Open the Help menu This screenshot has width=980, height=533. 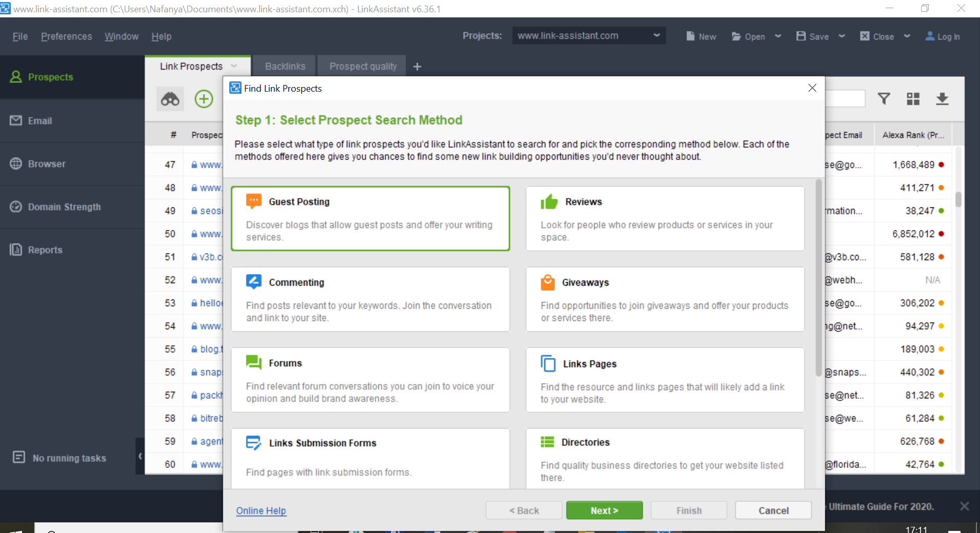[x=161, y=36]
